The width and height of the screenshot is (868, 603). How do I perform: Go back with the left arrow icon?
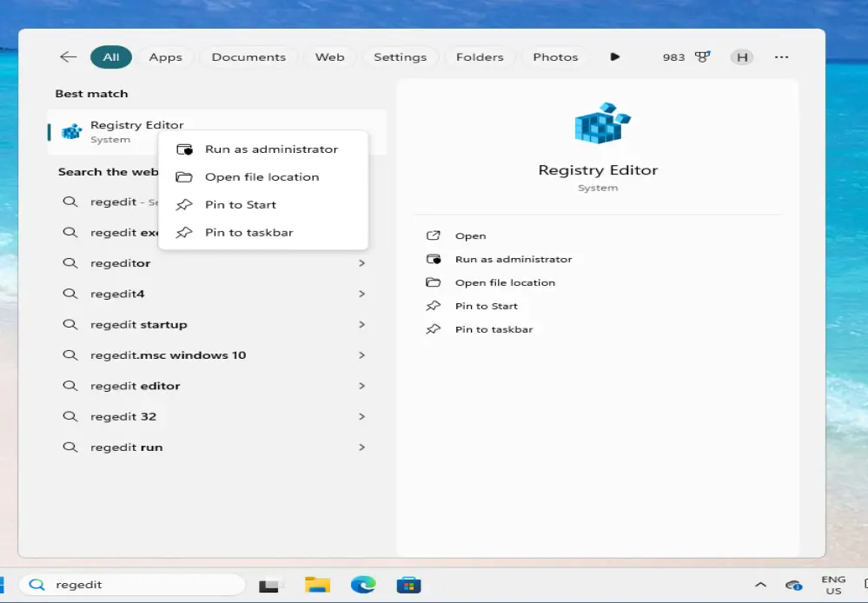point(68,56)
